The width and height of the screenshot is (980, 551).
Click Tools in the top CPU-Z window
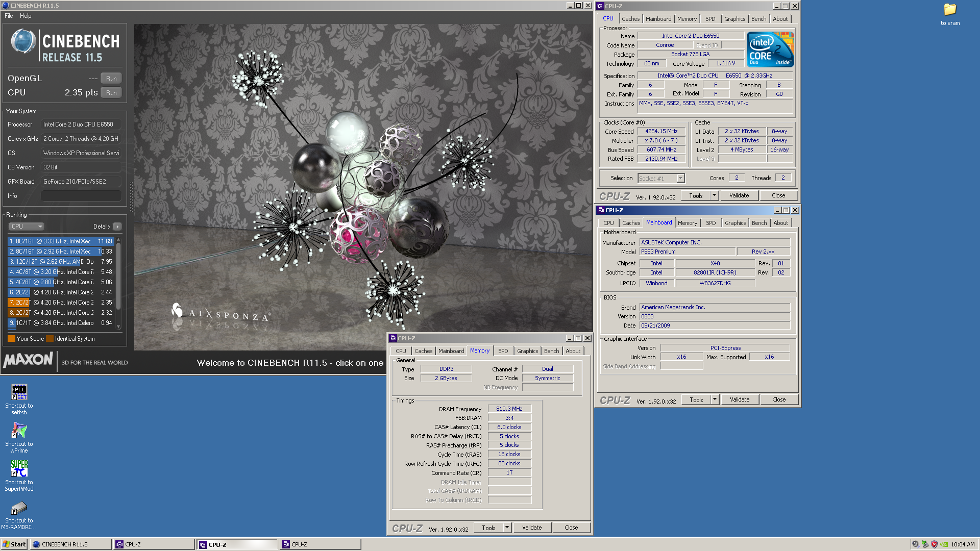tap(695, 195)
